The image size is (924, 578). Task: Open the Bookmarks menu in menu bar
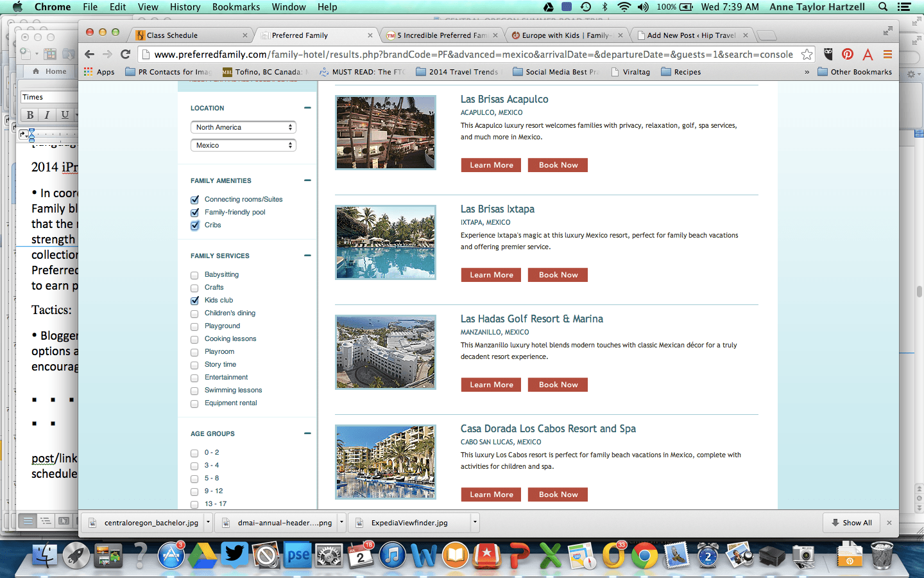pos(236,7)
